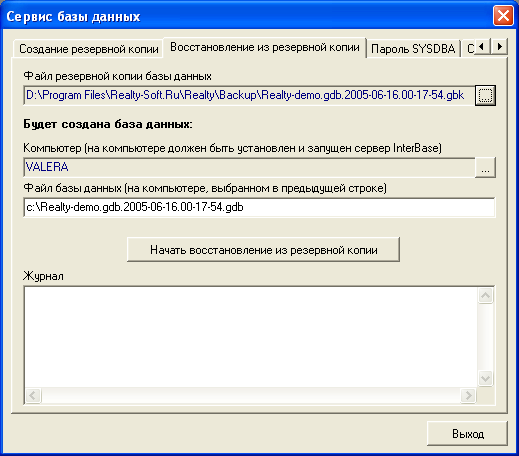Click journal horizontal scrollbar right arrow
The height and width of the screenshot is (456, 519).
point(468,396)
